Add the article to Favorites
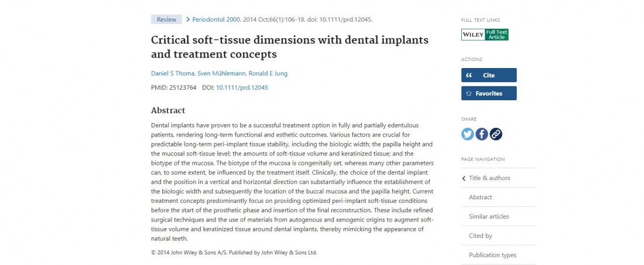Image resolution: width=644 pixels, height=265 pixels. (489, 93)
